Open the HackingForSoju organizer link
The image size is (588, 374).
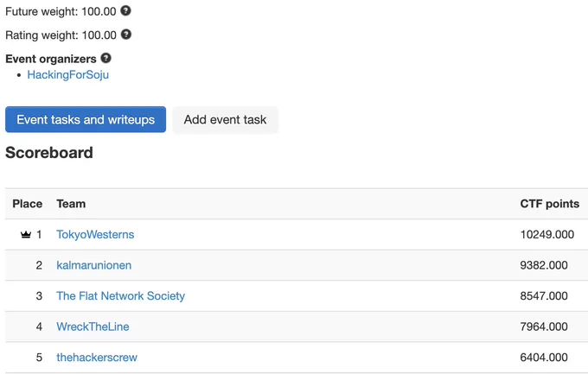(x=67, y=74)
